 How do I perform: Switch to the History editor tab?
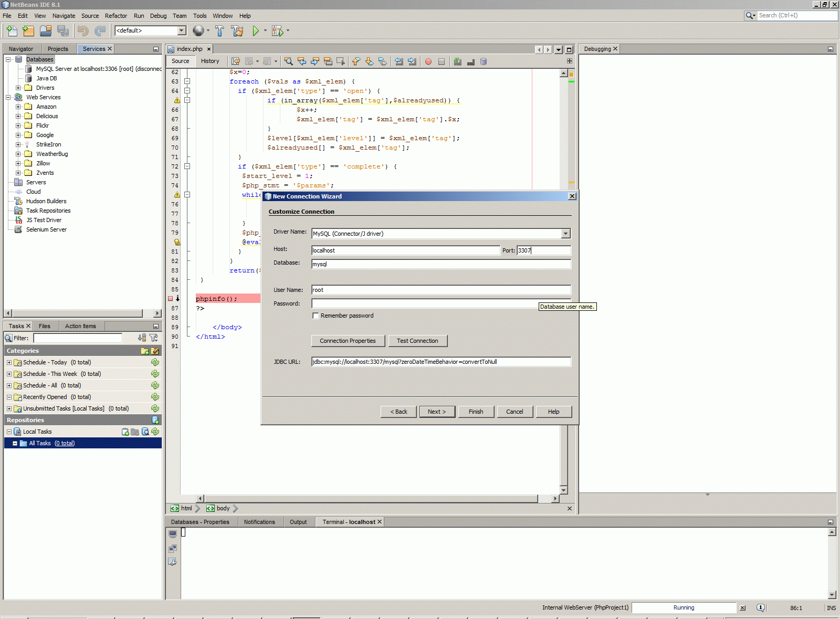coord(210,61)
